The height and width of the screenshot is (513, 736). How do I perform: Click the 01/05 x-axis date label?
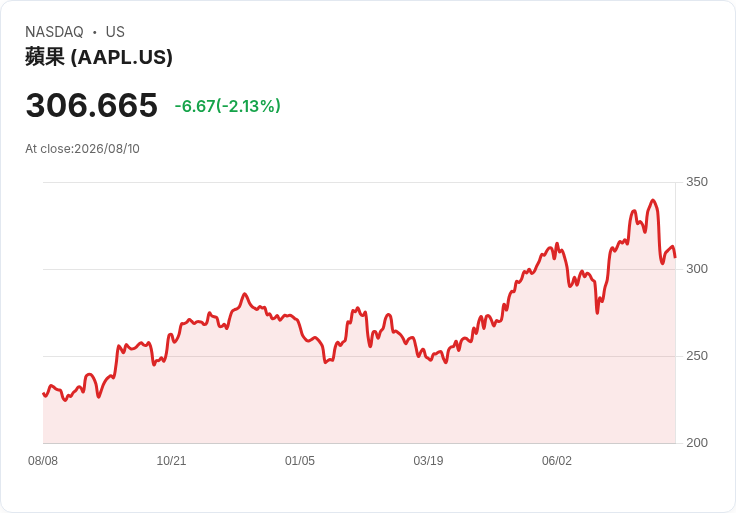(299, 461)
